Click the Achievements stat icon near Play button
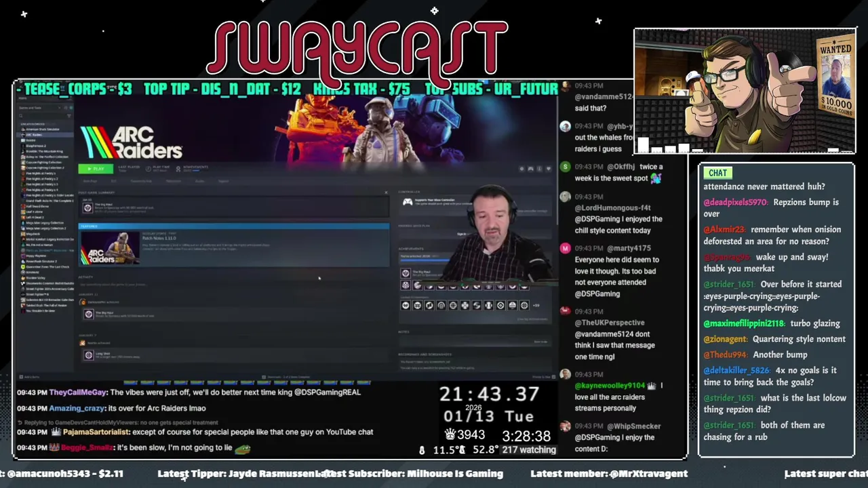 pyautogui.click(x=178, y=169)
